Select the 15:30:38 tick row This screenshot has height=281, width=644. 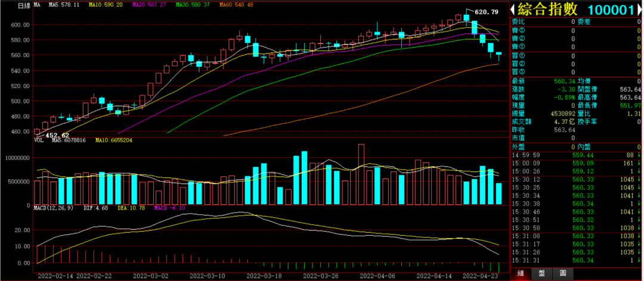(576, 204)
